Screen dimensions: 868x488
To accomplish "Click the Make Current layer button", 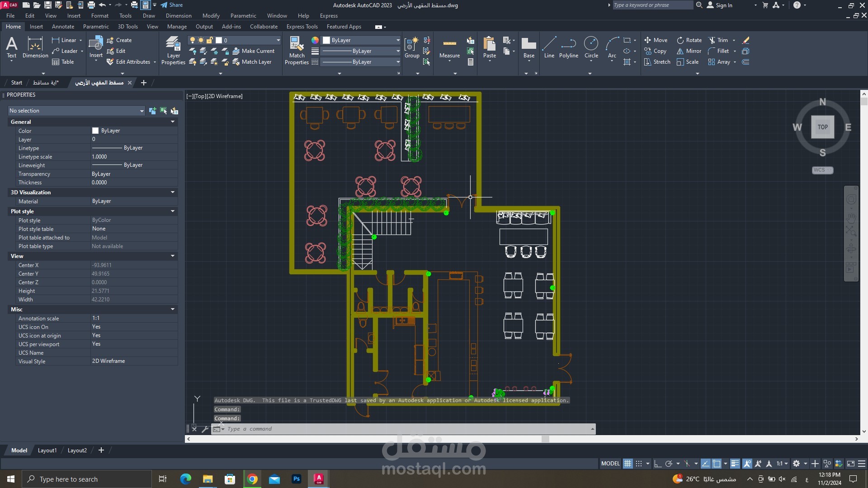I will coord(253,51).
